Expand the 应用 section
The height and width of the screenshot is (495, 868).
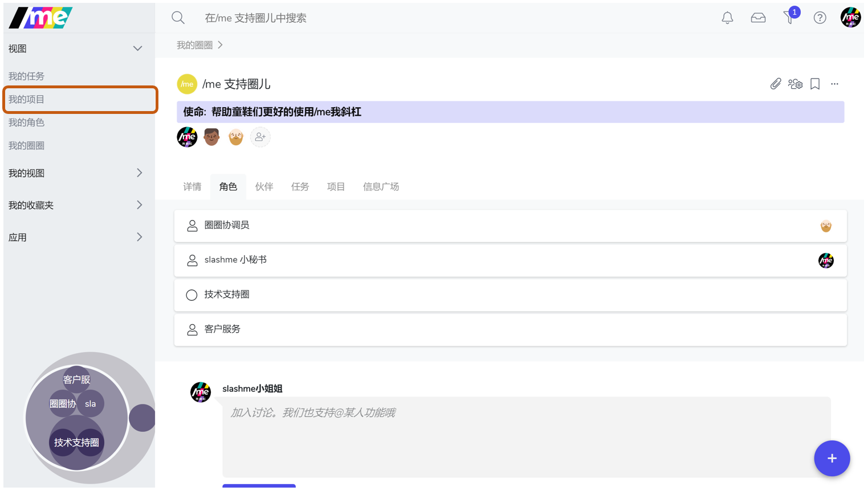(139, 237)
